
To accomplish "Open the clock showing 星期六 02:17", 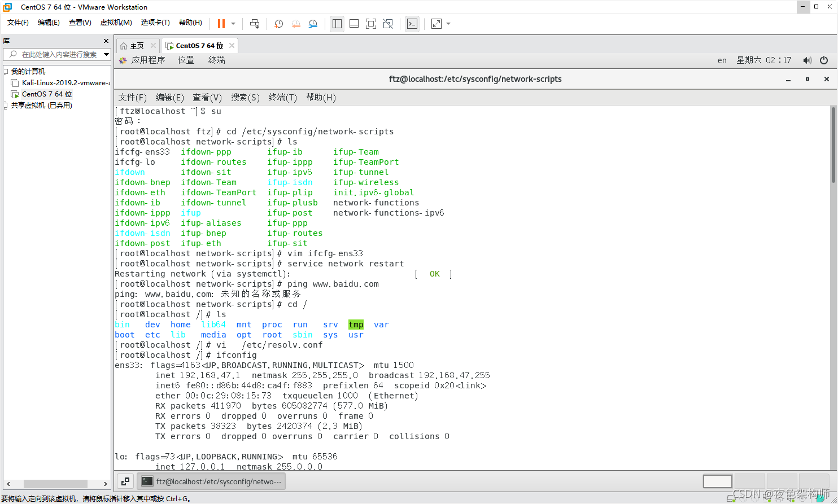I will 763,60.
